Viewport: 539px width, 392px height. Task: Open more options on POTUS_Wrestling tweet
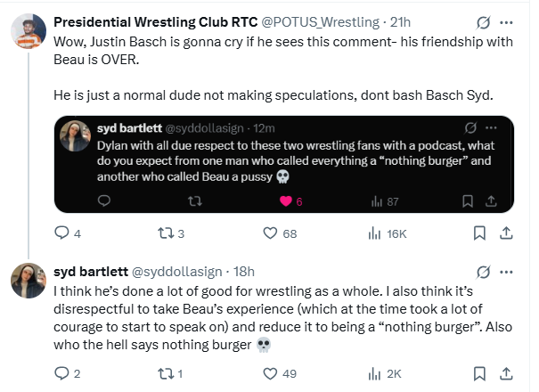click(x=506, y=22)
